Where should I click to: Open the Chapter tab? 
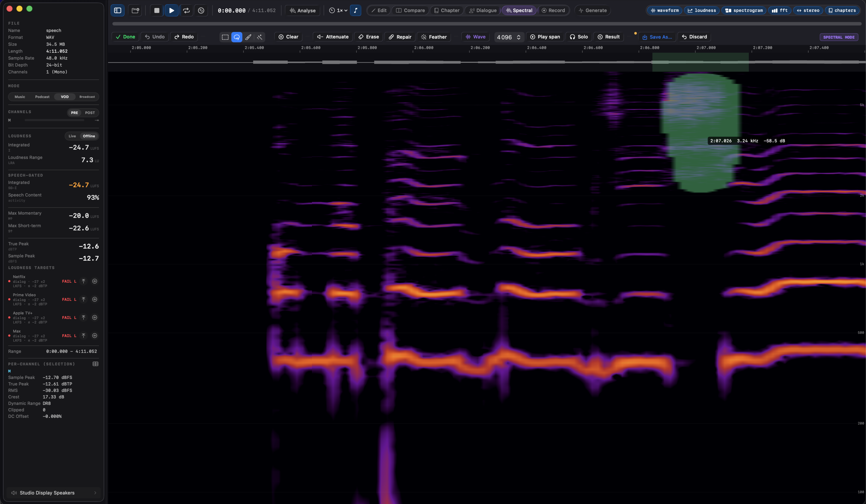(x=446, y=10)
